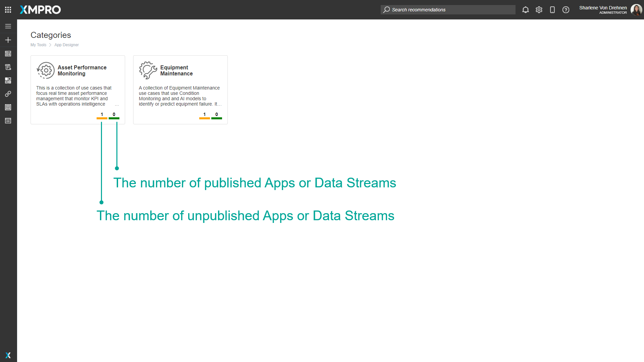Expand the truncated Asset Performance Monitoring description
Viewport: 644px width, 362px height.
tap(117, 104)
